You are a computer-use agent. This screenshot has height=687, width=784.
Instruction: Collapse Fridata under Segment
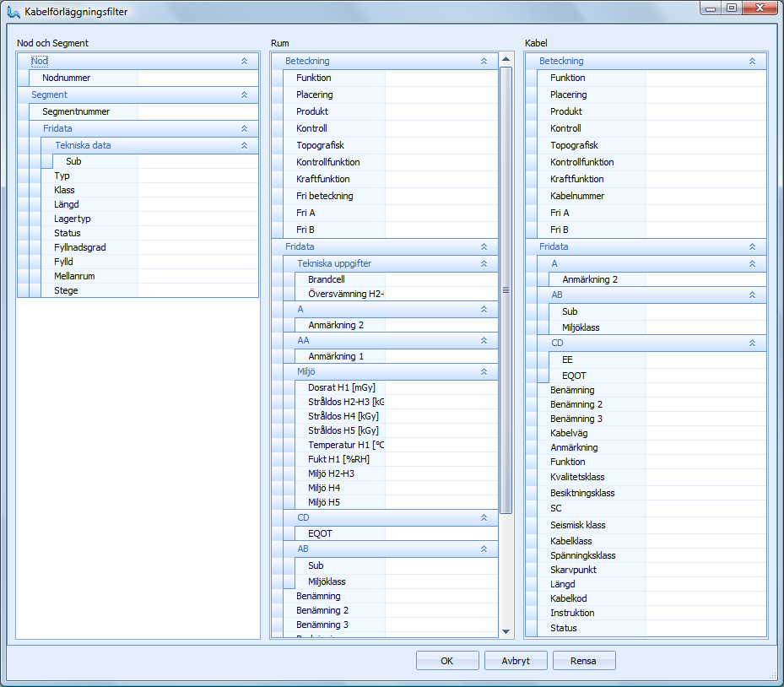(244, 128)
